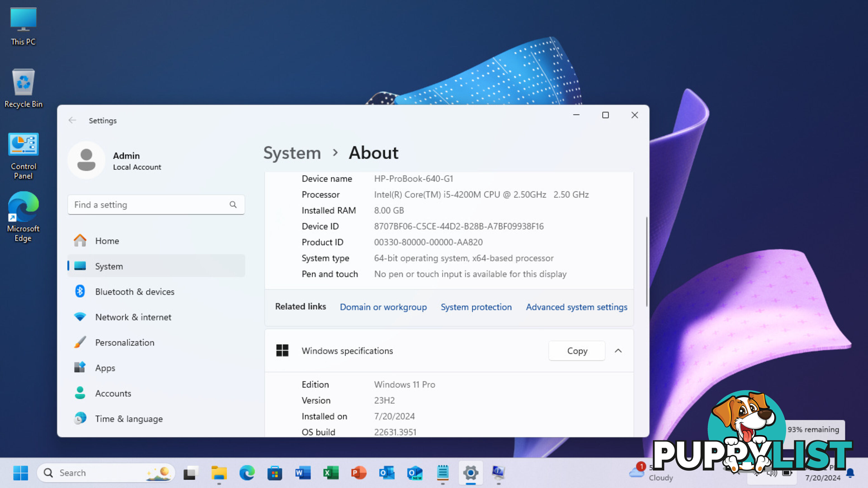Click the back navigation arrow in Settings
Screen dimensions: 868x488
pos(71,120)
